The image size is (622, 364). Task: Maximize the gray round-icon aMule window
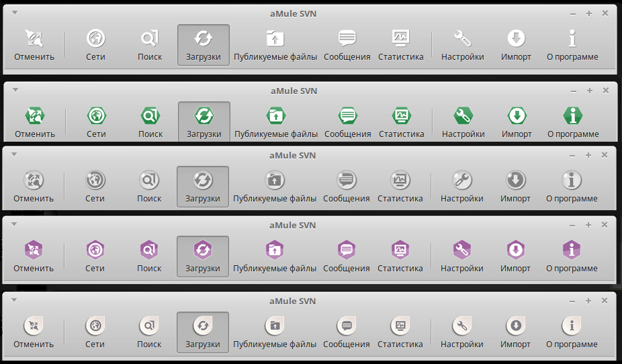pos(588,155)
